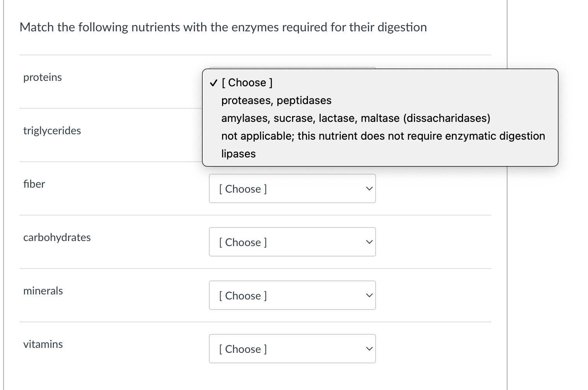This screenshot has height=390, width=588.
Task: Click the "proteins" row label
Action: [42, 77]
